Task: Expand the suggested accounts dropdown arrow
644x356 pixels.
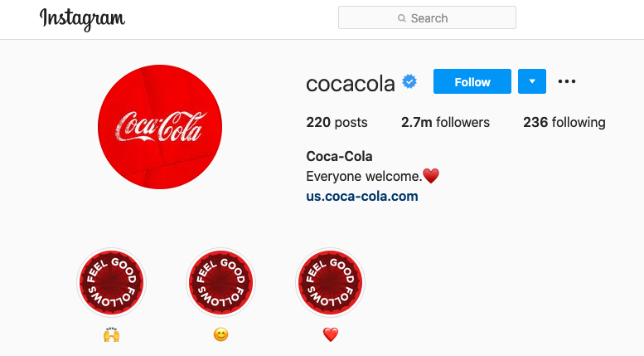Action: coord(532,81)
